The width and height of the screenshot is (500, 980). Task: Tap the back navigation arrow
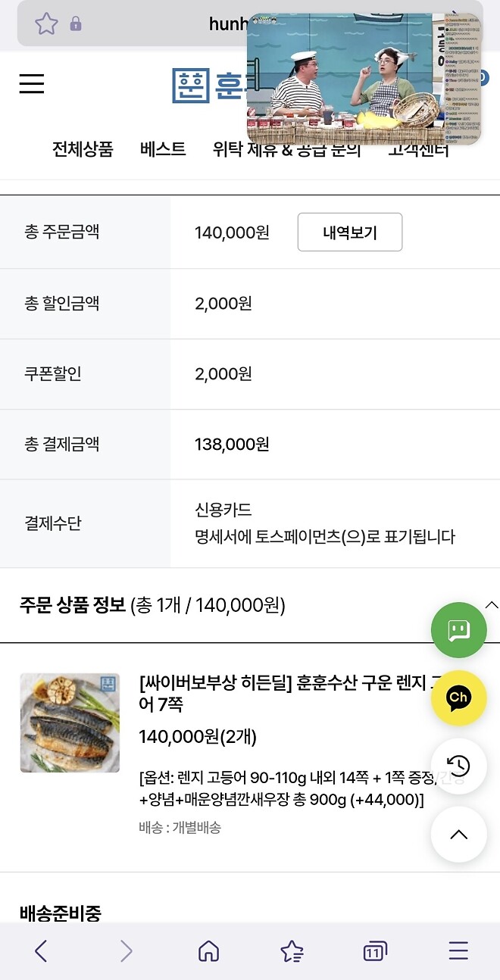click(x=41, y=950)
